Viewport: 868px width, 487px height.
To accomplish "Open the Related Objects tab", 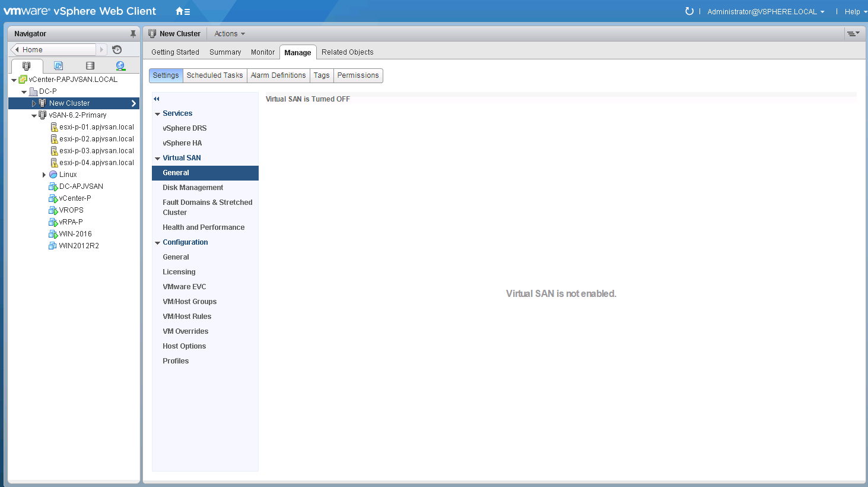I will pos(347,52).
